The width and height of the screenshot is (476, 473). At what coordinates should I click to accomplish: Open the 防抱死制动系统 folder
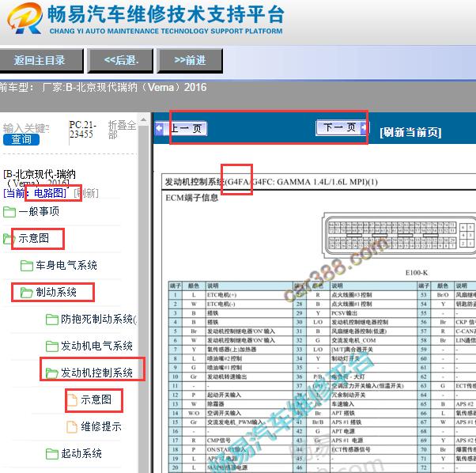coord(99,319)
